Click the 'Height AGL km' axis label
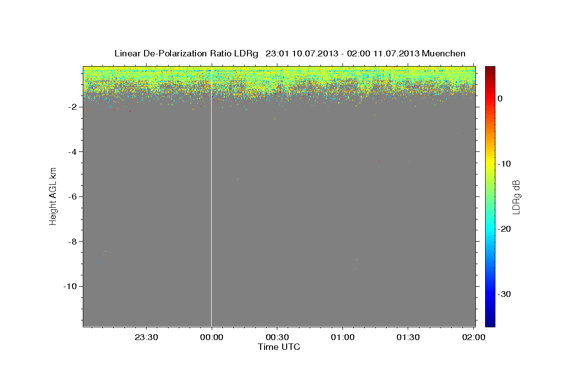 pyautogui.click(x=53, y=196)
